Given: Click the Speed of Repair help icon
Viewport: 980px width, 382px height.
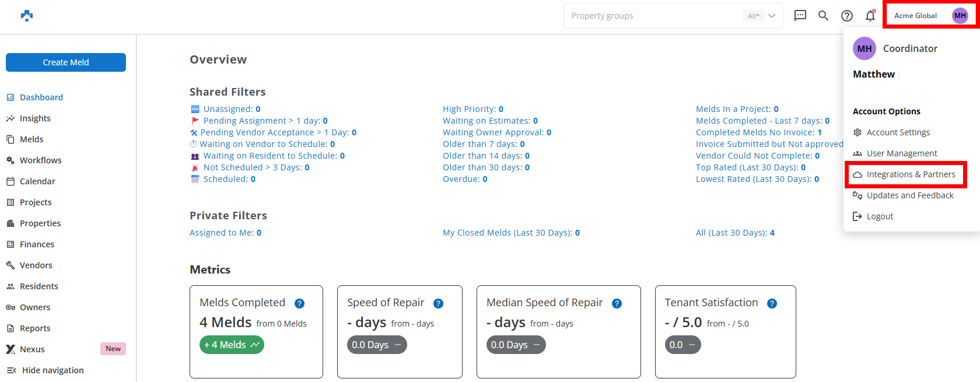Looking at the screenshot, I should [x=438, y=303].
